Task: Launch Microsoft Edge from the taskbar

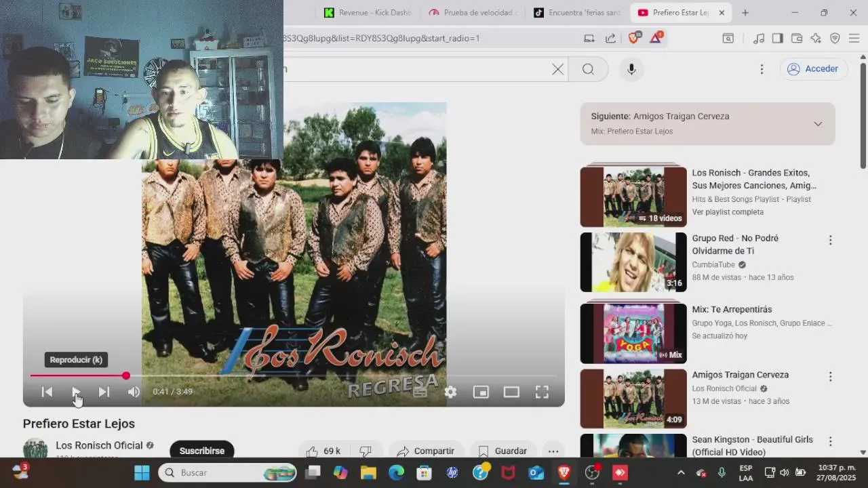Action: click(396, 472)
